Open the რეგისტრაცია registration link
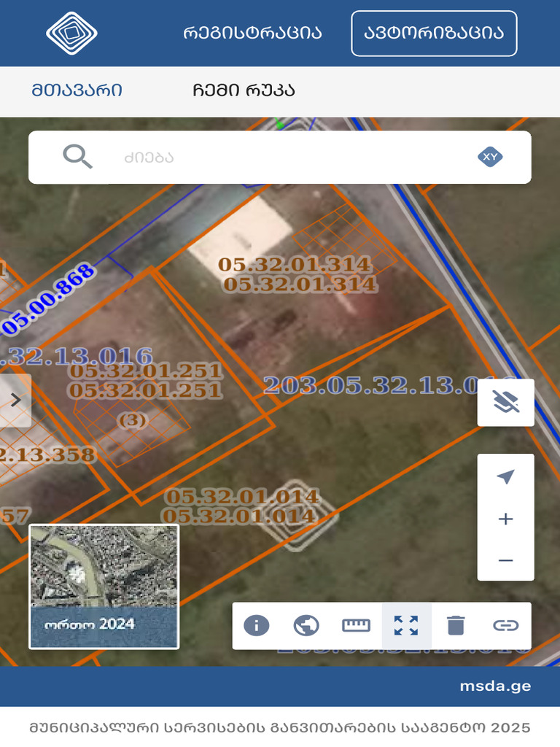 click(x=252, y=33)
